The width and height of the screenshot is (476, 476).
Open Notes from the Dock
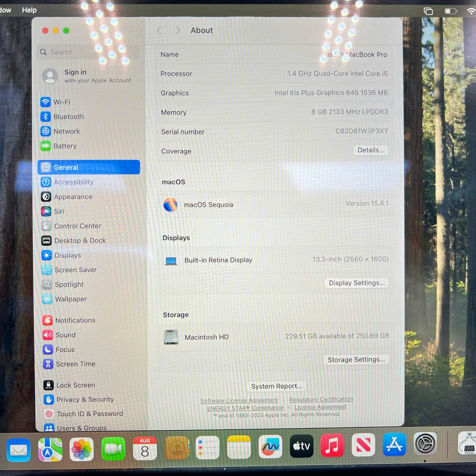click(x=239, y=447)
